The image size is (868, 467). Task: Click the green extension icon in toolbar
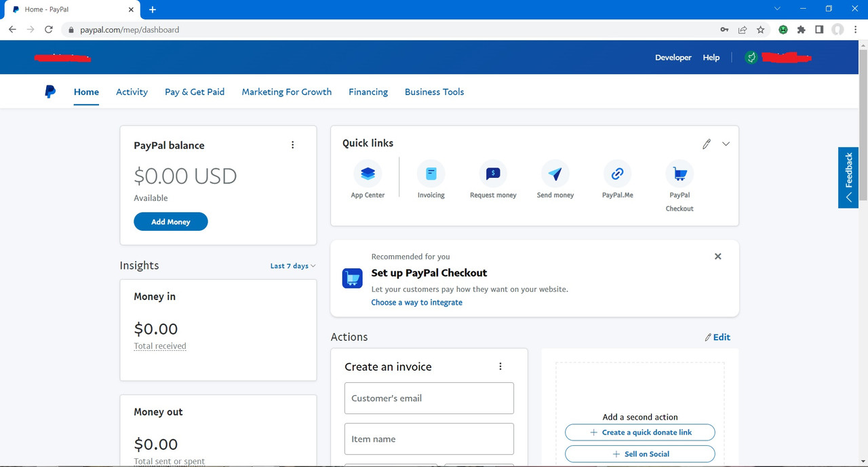point(783,30)
